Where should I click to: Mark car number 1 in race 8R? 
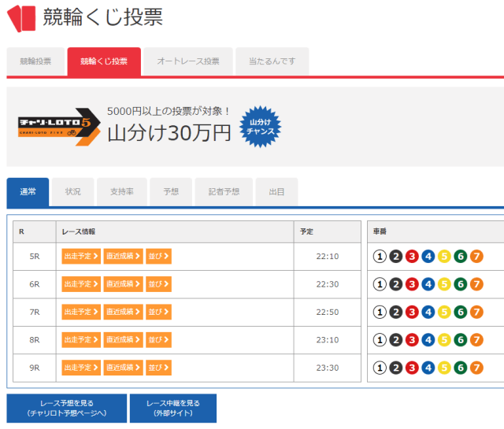pyautogui.click(x=380, y=340)
